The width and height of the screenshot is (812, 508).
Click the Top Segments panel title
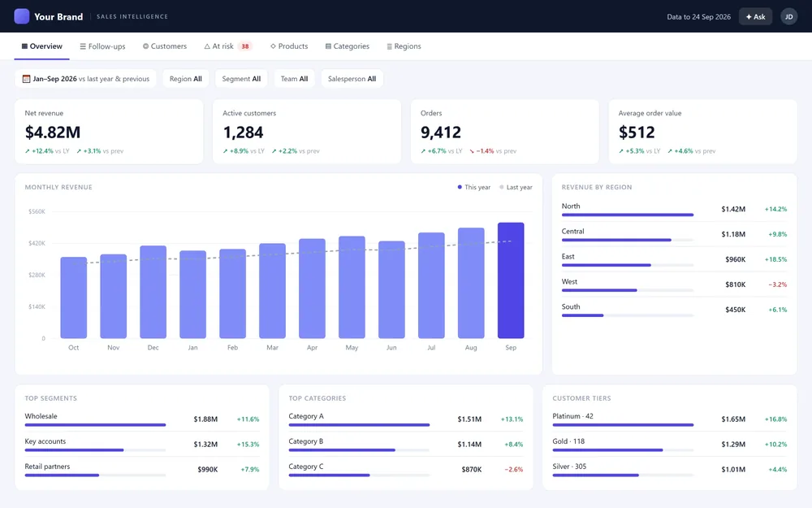[50, 398]
